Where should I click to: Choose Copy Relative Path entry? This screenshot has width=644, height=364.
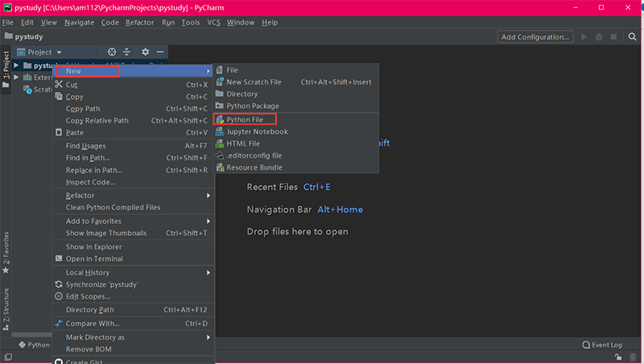133,120
